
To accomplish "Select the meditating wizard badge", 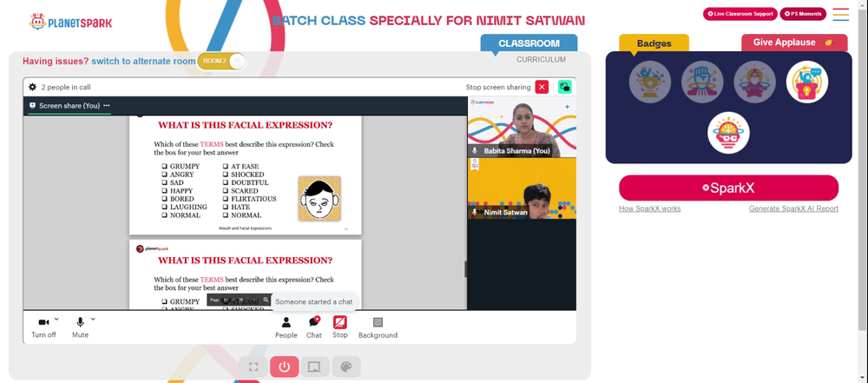I will pyautogui.click(x=754, y=82).
